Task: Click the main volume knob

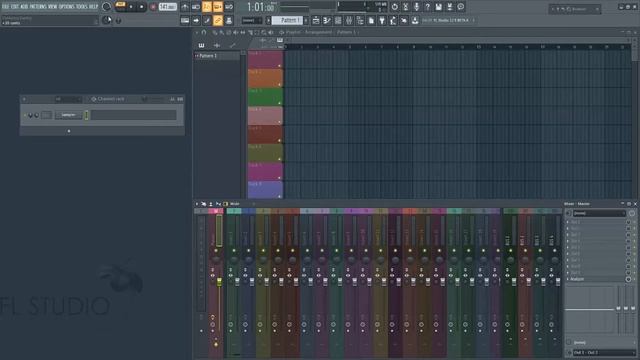Action: coord(106,7)
